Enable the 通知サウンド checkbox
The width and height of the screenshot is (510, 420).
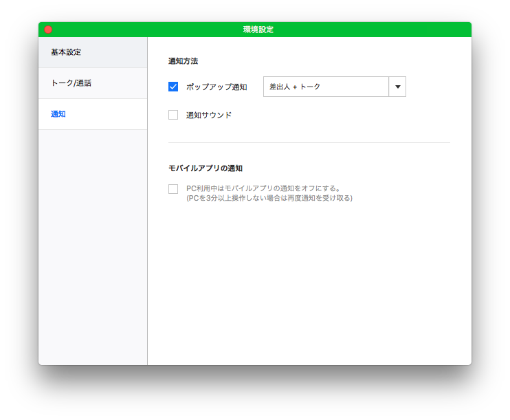click(173, 115)
